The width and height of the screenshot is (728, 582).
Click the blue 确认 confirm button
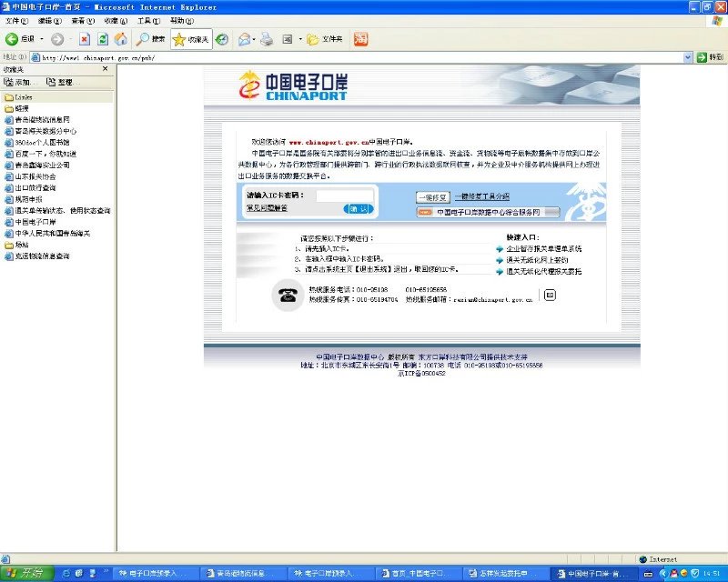tap(359, 209)
